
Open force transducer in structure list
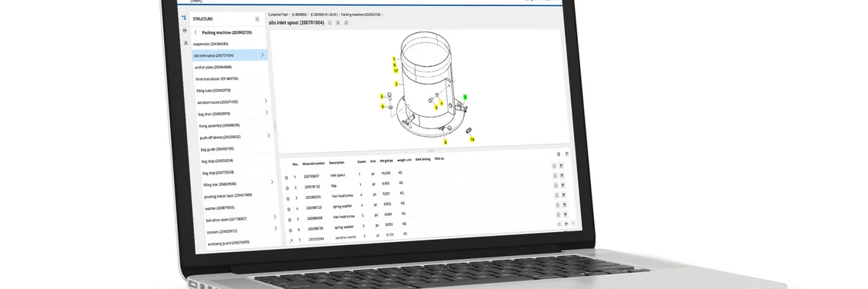(x=217, y=79)
